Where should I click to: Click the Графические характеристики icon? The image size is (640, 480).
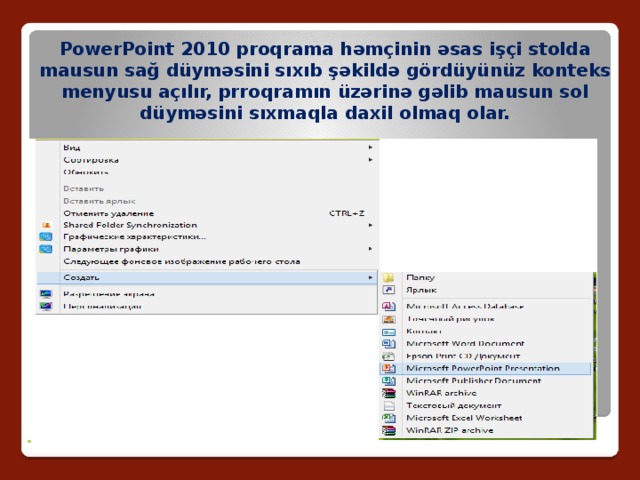pos(46,237)
